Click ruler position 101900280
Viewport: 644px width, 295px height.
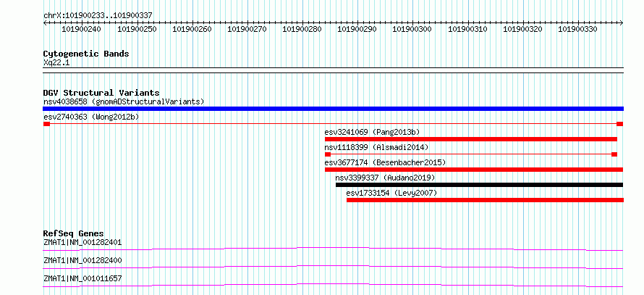point(302,29)
